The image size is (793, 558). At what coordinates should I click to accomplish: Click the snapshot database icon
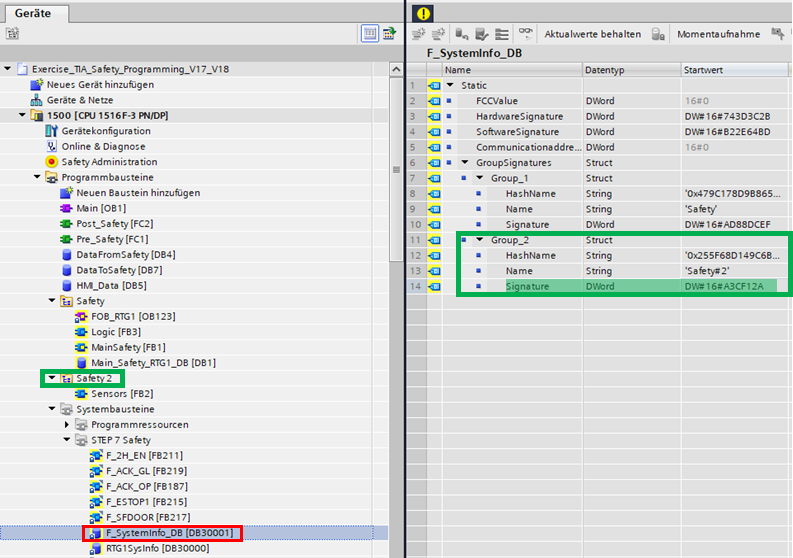tap(658, 34)
